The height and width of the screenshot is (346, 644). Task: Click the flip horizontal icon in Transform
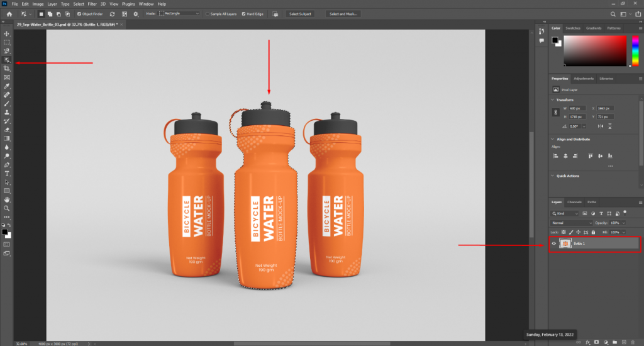(601, 126)
